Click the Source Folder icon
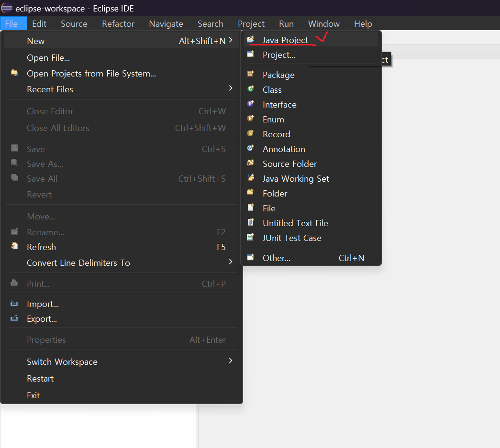The height and width of the screenshot is (448, 500). [x=251, y=163]
